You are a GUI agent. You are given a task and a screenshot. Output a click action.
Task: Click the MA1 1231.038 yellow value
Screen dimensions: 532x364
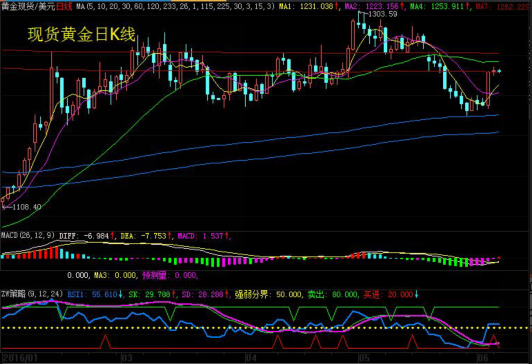pyautogui.click(x=309, y=6)
